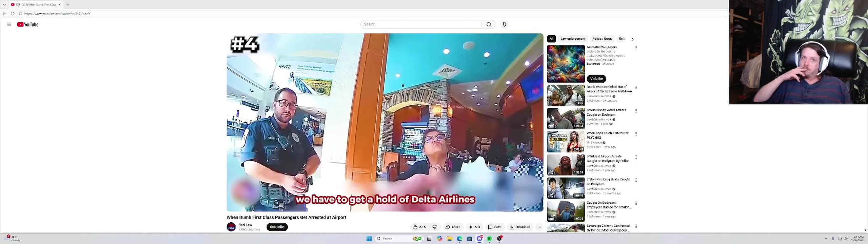The width and height of the screenshot is (868, 244).
Task: Click the Employees Busted for Breaking thumbnail
Action: pos(566,211)
